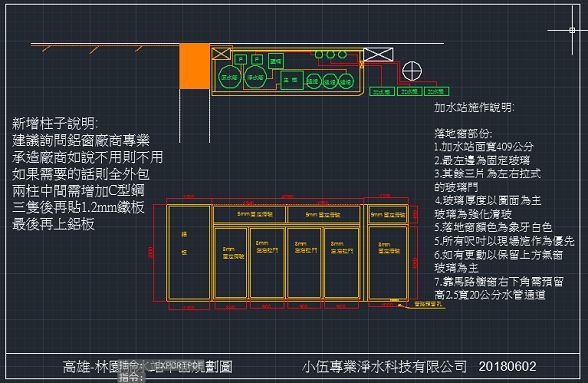
Task: Select the 高雄-林園 drawing title text
Action: pyautogui.click(x=91, y=366)
